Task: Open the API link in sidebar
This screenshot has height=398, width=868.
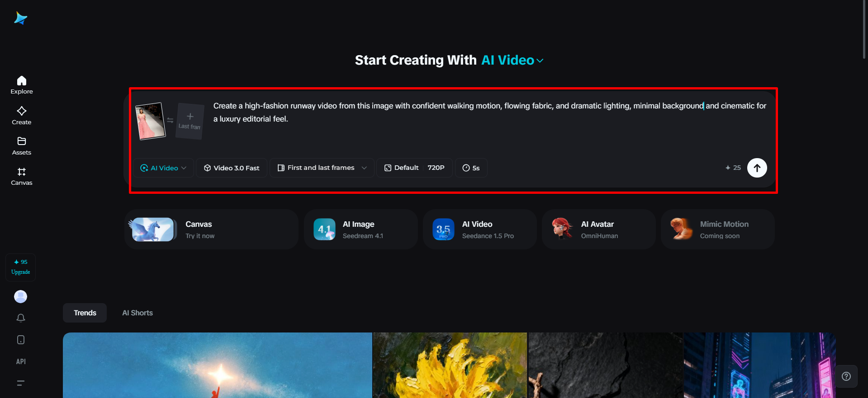Action: point(21,361)
